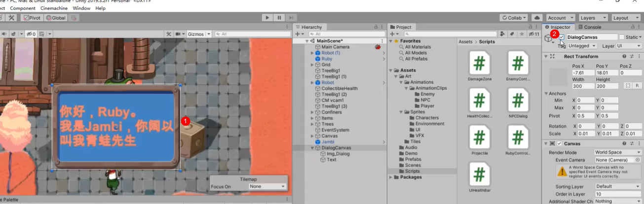644x204 pixels.
Task: Open Render Mode World Space dropdown
Action: pyautogui.click(x=618, y=152)
